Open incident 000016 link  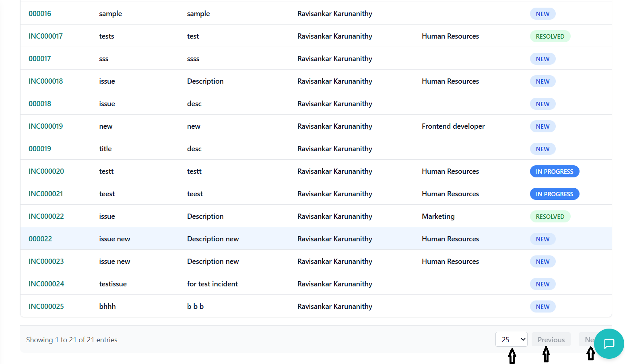coord(40,14)
